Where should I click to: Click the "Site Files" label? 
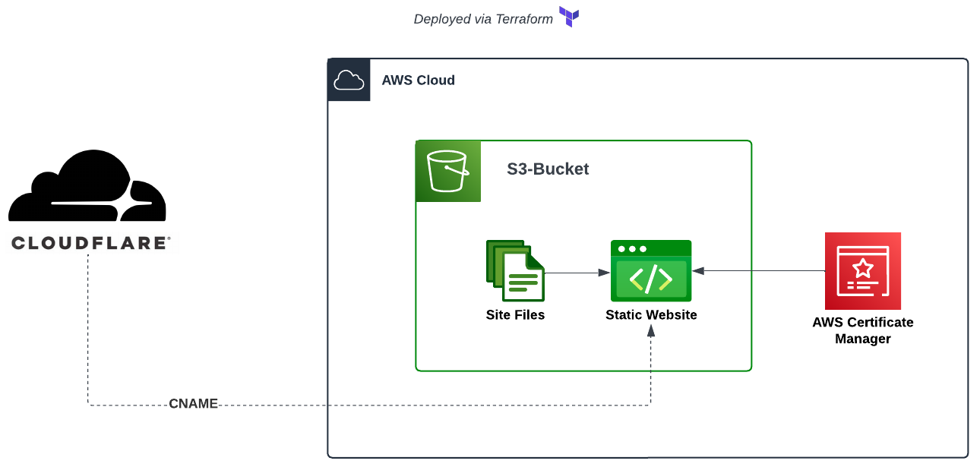pyautogui.click(x=515, y=314)
